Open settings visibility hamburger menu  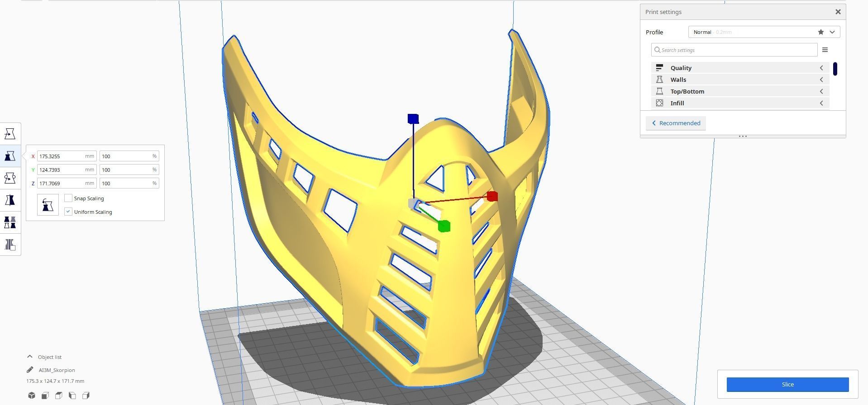(825, 50)
